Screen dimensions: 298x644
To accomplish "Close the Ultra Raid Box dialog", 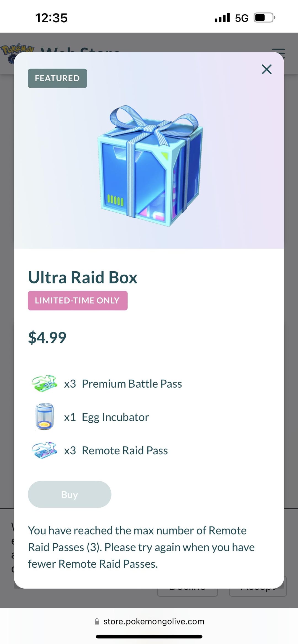I will [x=267, y=69].
